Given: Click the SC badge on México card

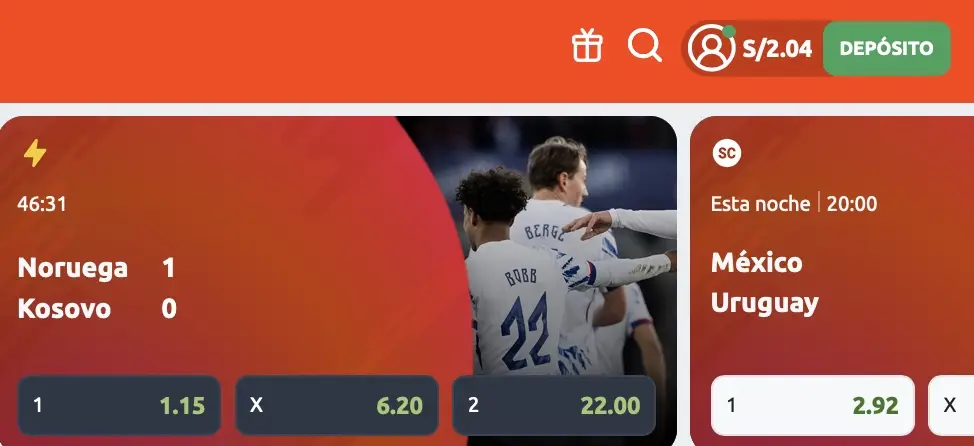Looking at the screenshot, I should [727, 153].
